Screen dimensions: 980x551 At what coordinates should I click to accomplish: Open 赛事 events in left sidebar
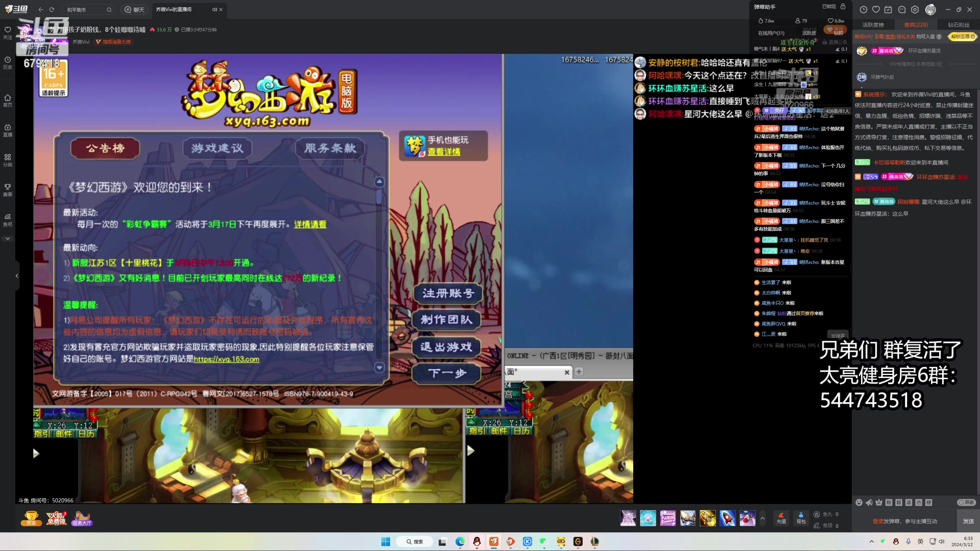8,190
